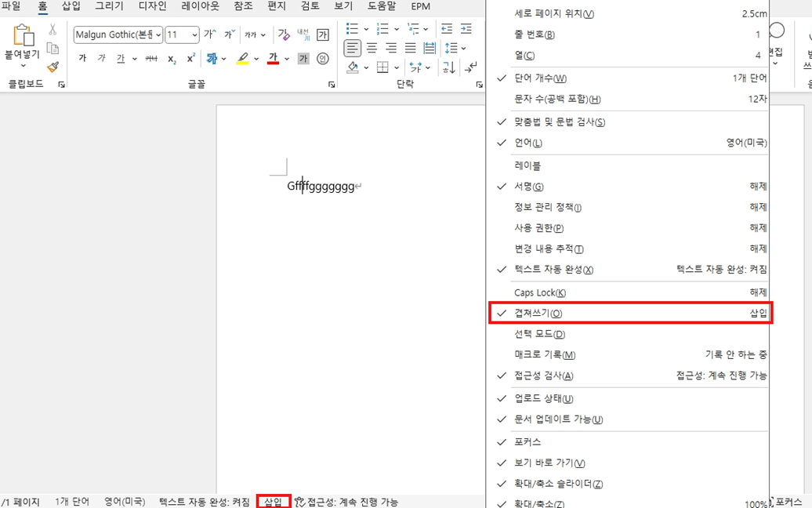Open the Malgun Gothic font name dropdown
Viewport: 812px width, 508px height.
point(158,34)
